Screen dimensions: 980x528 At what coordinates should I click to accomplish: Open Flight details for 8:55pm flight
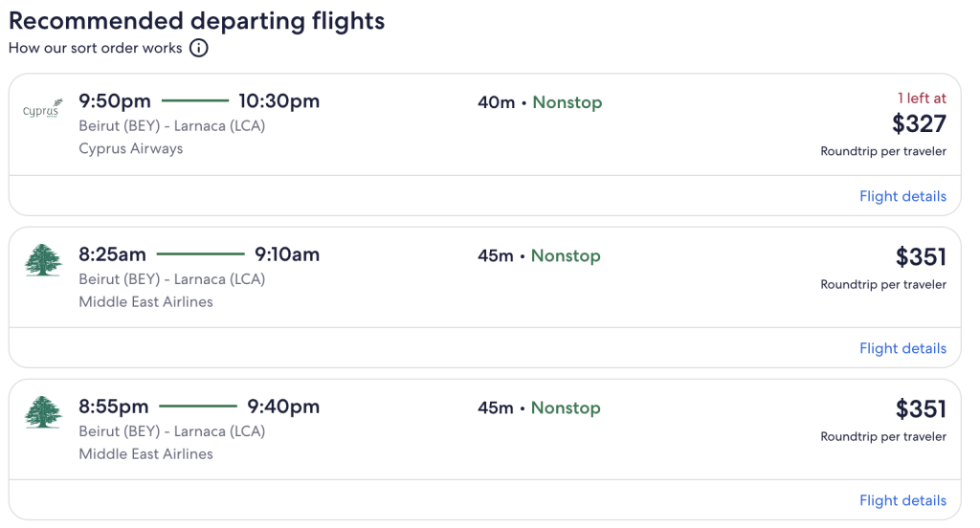(x=902, y=500)
